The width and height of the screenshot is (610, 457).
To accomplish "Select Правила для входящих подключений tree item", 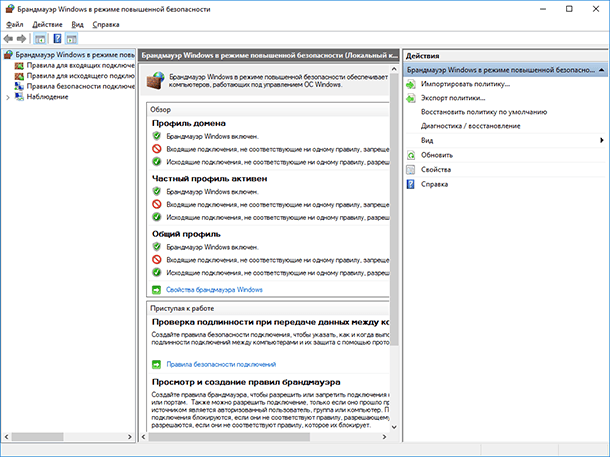I will (x=81, y=65).
